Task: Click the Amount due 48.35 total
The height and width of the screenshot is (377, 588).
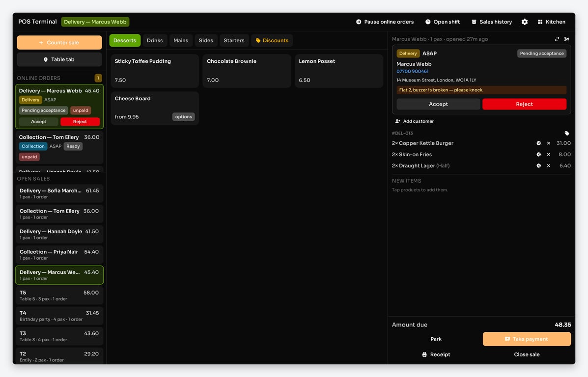Action: point(563,324)
